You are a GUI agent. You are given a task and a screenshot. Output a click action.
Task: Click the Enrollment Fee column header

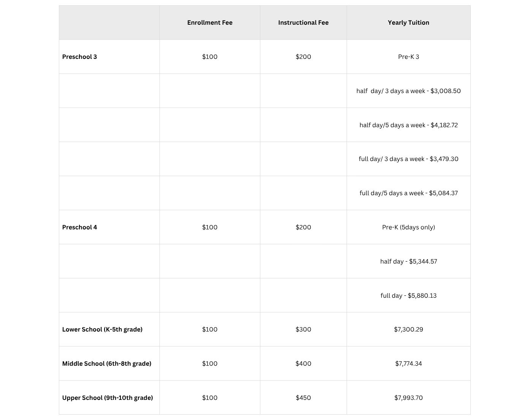point(210,22)
